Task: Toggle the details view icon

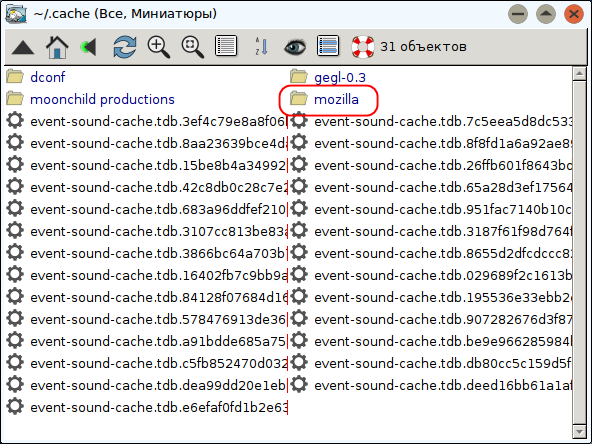Action: (x=328, y=46)
